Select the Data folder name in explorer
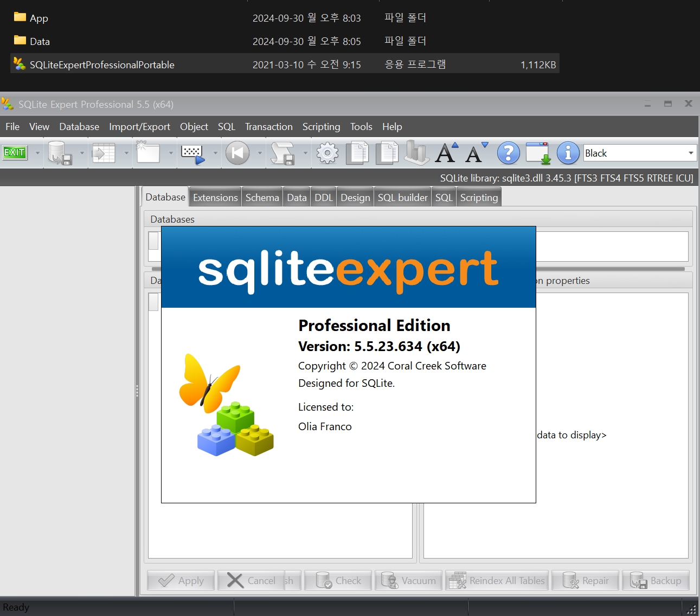The width and height of the screenshot is (700, 616). (x=40, y=41)
